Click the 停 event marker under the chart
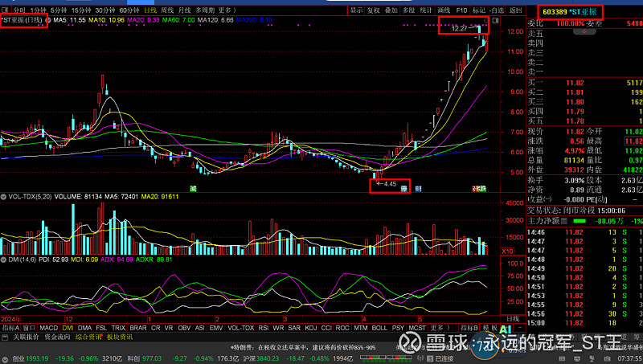The height and width of the screenshot is (364, 643). pos(404,189)
